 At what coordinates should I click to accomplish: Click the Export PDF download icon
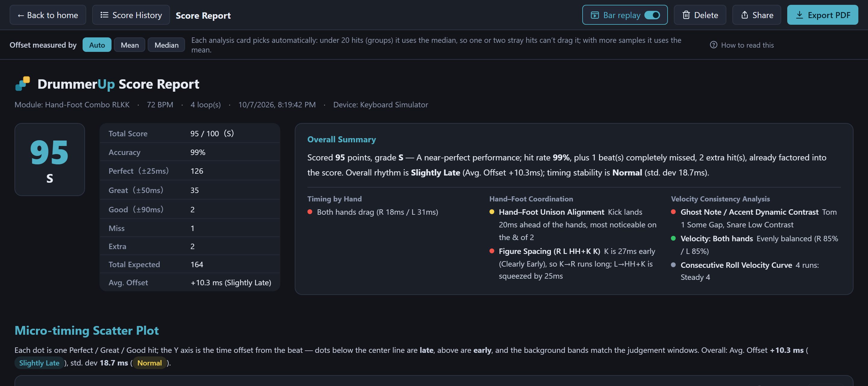(x=799, y=15)
